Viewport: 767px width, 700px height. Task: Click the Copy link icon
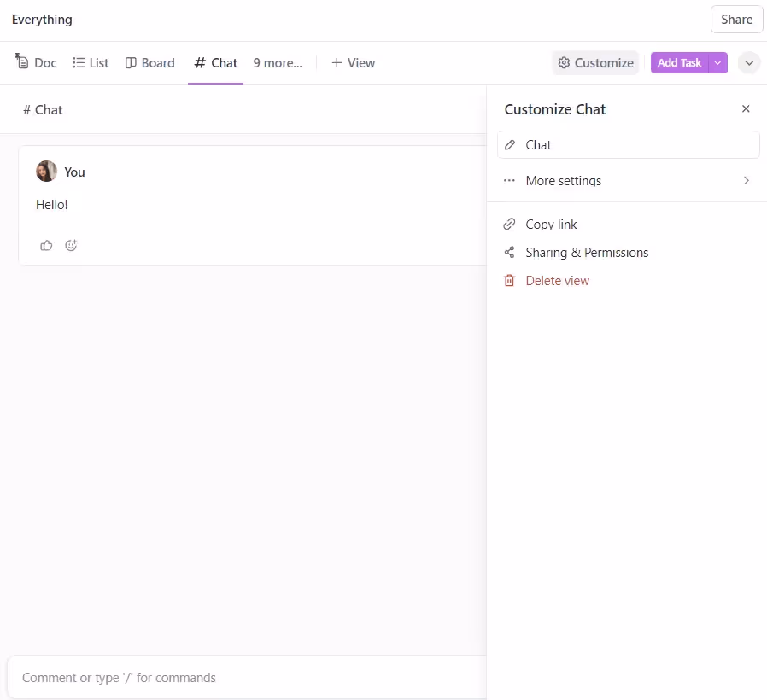click(510, 224)
